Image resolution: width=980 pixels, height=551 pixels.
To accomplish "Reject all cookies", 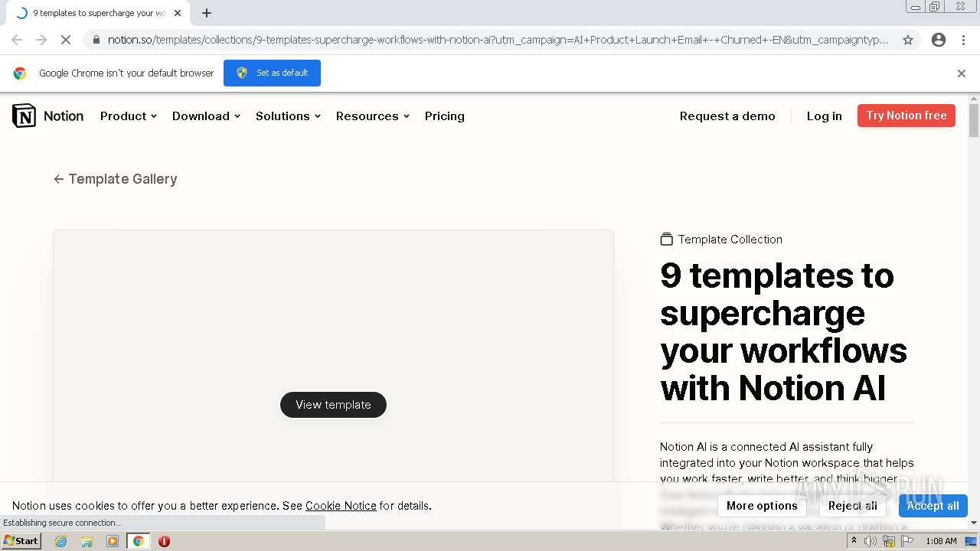I will [853, 506].
